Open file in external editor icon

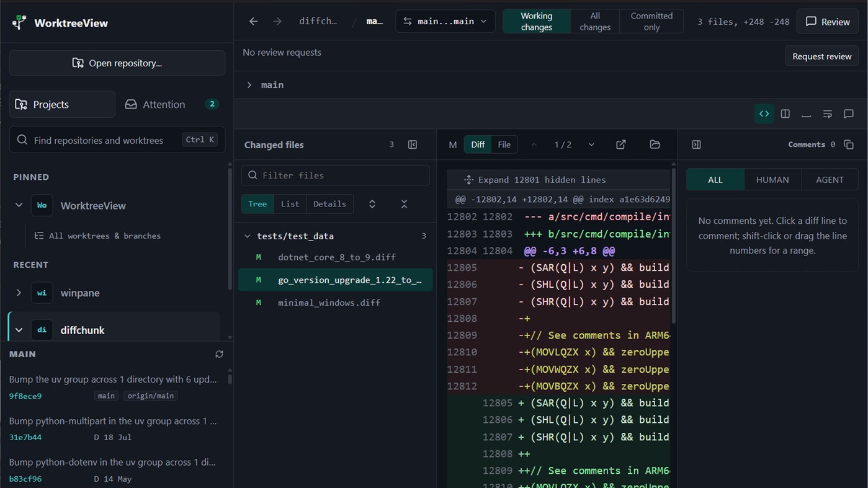point(620,144)
